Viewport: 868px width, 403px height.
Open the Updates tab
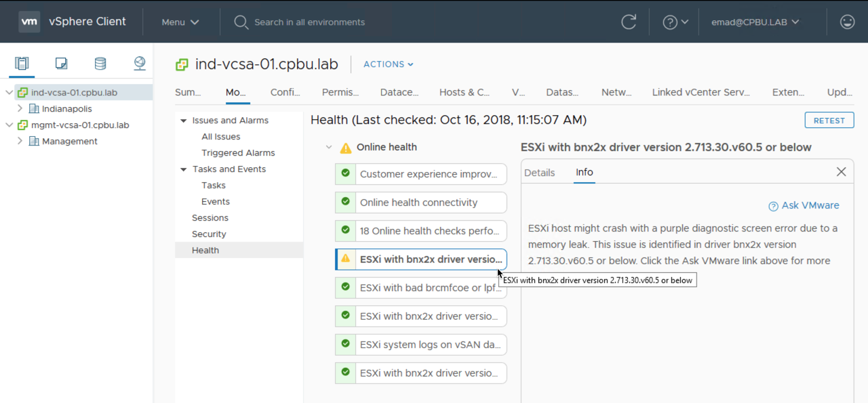(840, 92)
